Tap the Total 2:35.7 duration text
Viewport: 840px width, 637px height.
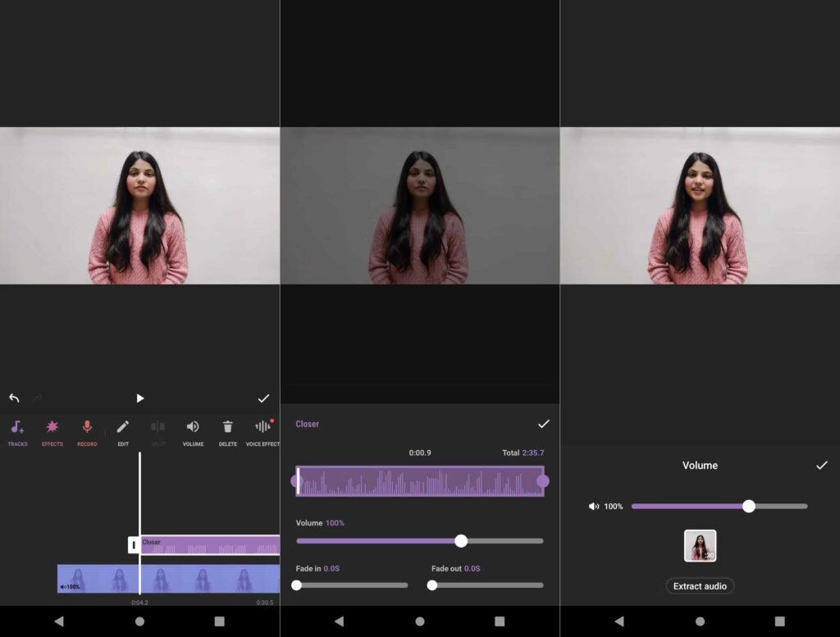point(523,453)
